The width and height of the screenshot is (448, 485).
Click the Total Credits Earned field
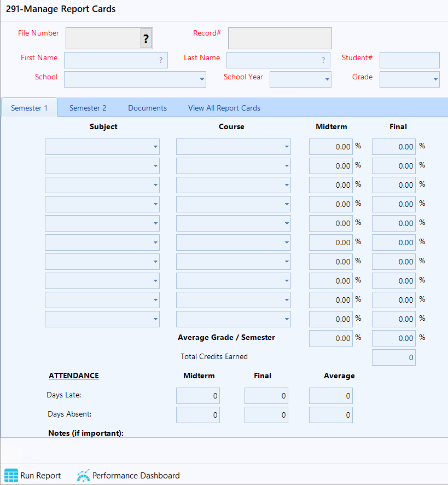point(394,357)
